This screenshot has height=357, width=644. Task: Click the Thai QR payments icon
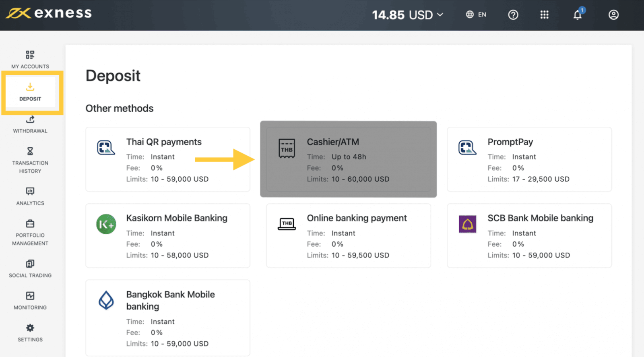click(x=106, y=148)
